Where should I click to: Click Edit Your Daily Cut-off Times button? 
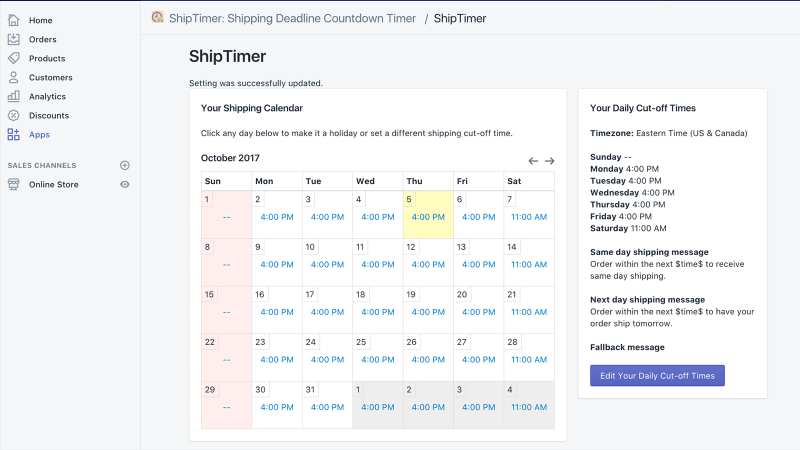click(657, 376)
